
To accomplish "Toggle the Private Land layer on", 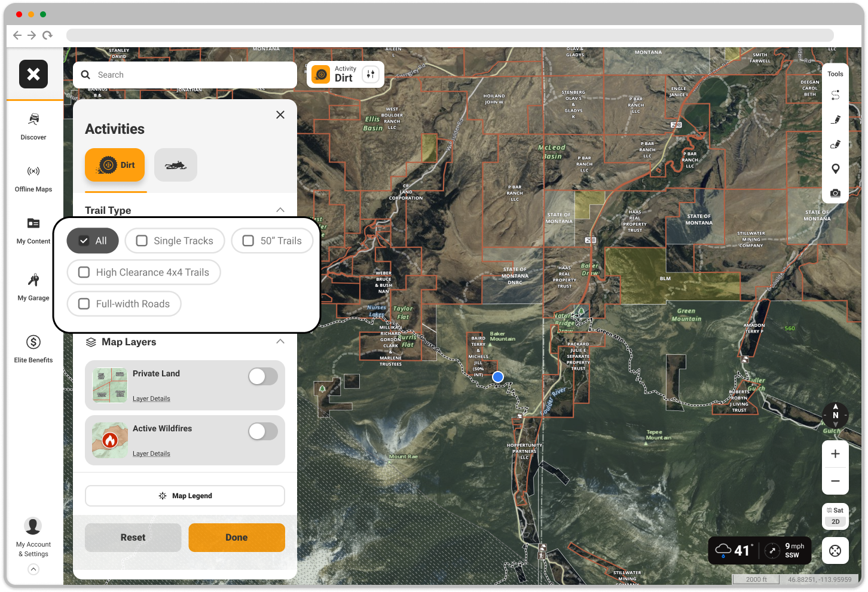I will (263, 376).
